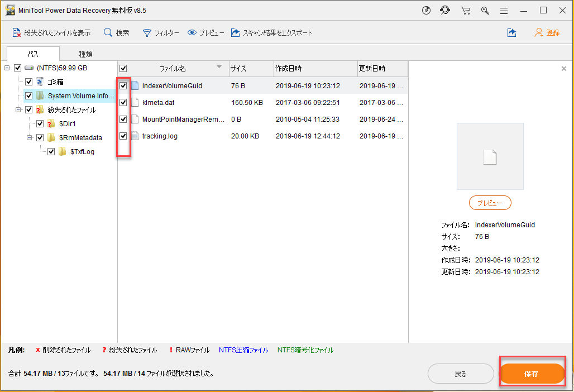The width and height of the screenshot is (574, 392).
Task: Uncheck the klmeta.dat file checkbox
Action: pyautogui.click(x=123, y=103)
